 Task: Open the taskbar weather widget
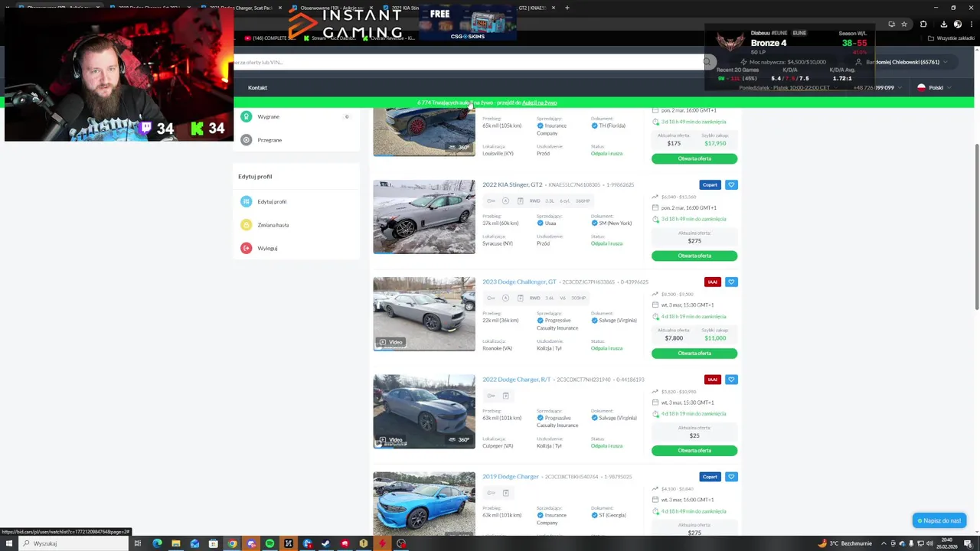845,543
